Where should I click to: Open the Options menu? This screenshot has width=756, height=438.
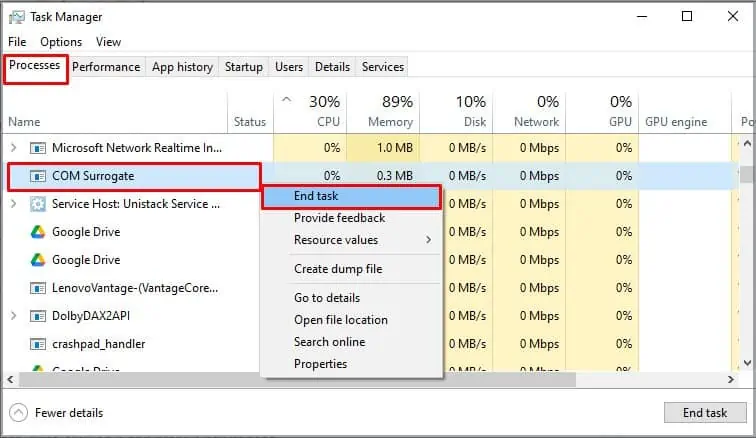pos(61,42)
